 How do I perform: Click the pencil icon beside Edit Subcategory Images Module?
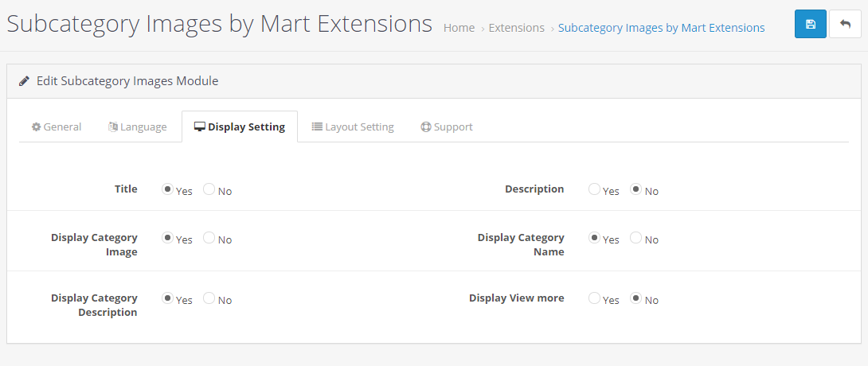[x=24, y=81]
